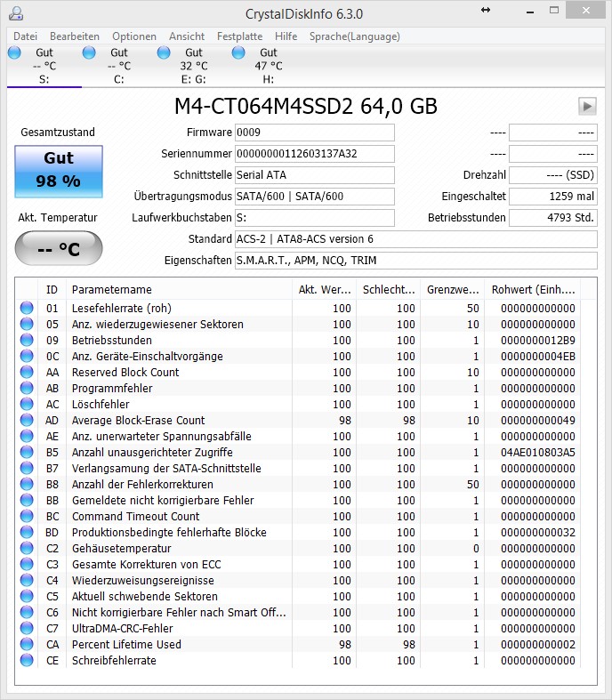The image size is (612, 700).
Task: Click status icon for Anz. wiederzugewiesener Sektoren
Action: pyautogui.click(x=27, y=324)
